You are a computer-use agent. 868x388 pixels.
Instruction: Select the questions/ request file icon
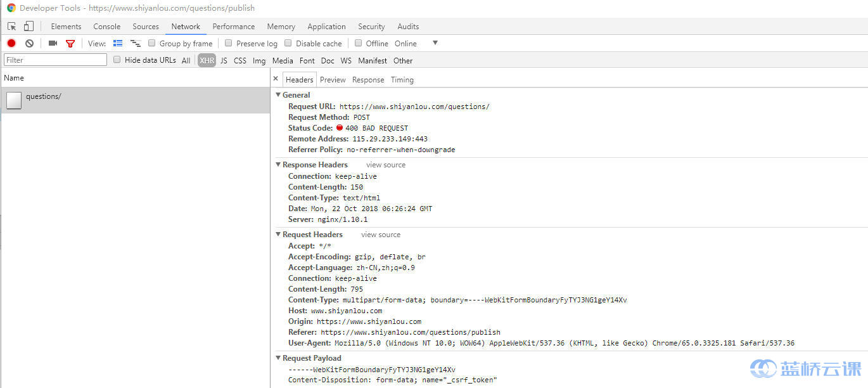pos(14,100)
